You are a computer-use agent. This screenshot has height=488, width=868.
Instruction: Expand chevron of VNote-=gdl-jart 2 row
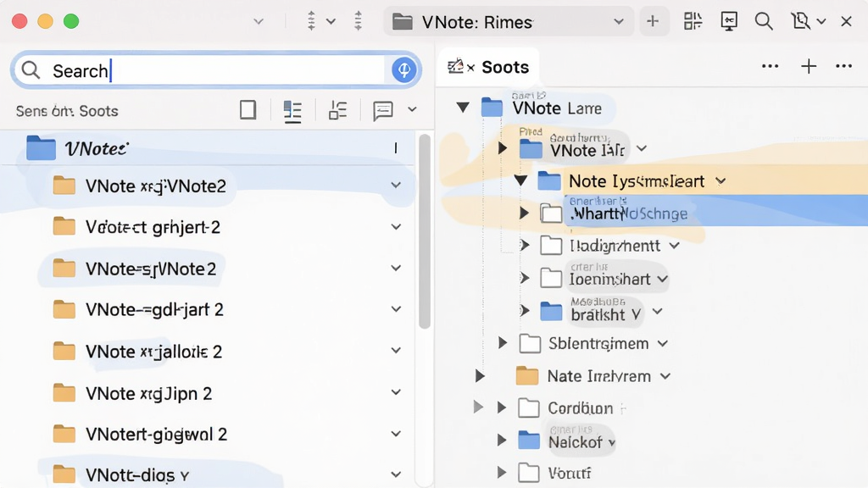(x=396, y=309)
